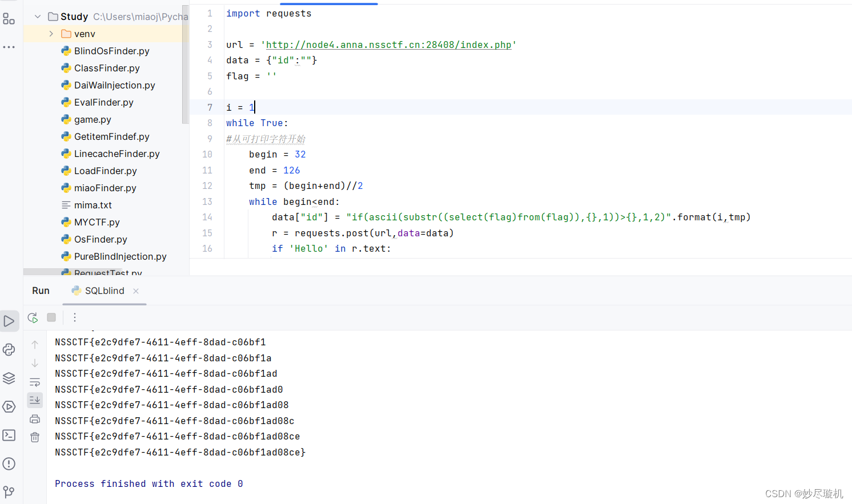The image size is (852, 504).
Task: Rerun the SQLblind script
Action: 33,317
